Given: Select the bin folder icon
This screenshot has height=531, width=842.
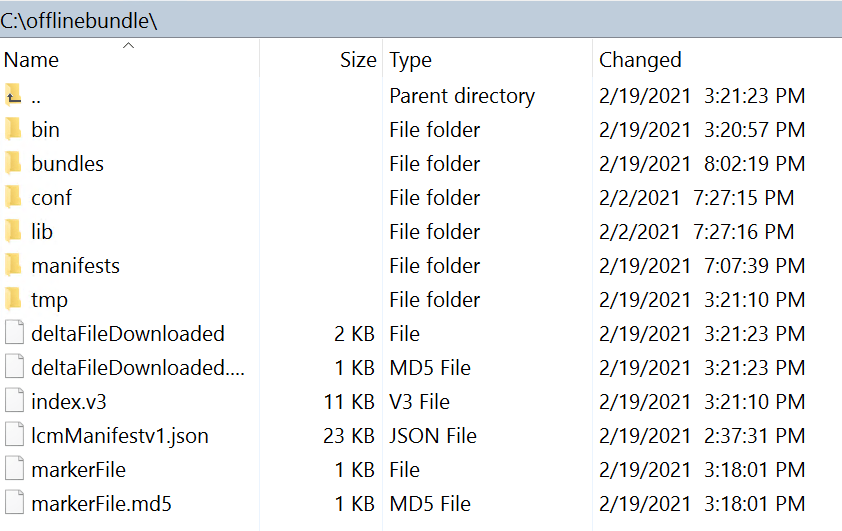Looking at the screenshot, I should (13, 130).
